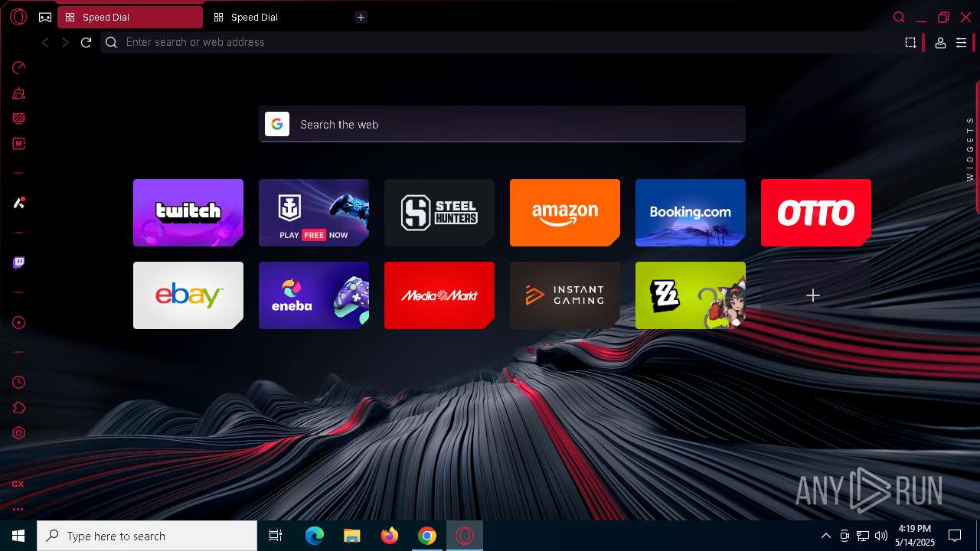The height and width of the screenshot is (551, 980).
Task: Open the Booking.com tile
Action: coord(691,213)
